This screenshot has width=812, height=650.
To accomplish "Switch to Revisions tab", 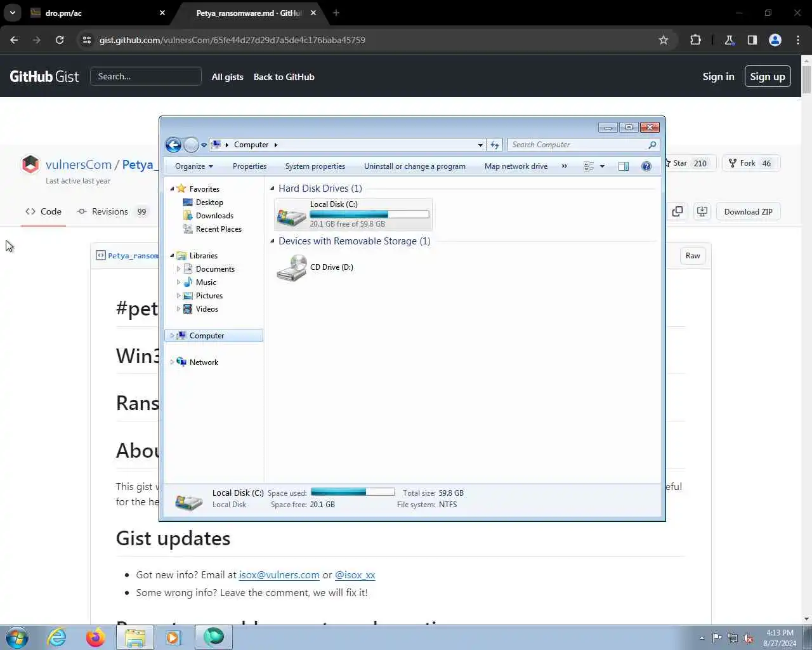I will pyautogui.click(x=113, y=211).
